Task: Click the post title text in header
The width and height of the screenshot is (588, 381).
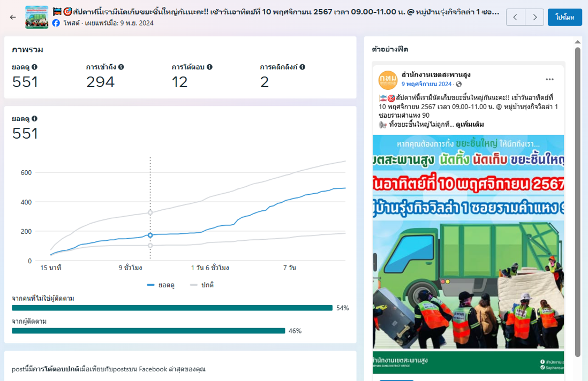Action: pos(276,12)
